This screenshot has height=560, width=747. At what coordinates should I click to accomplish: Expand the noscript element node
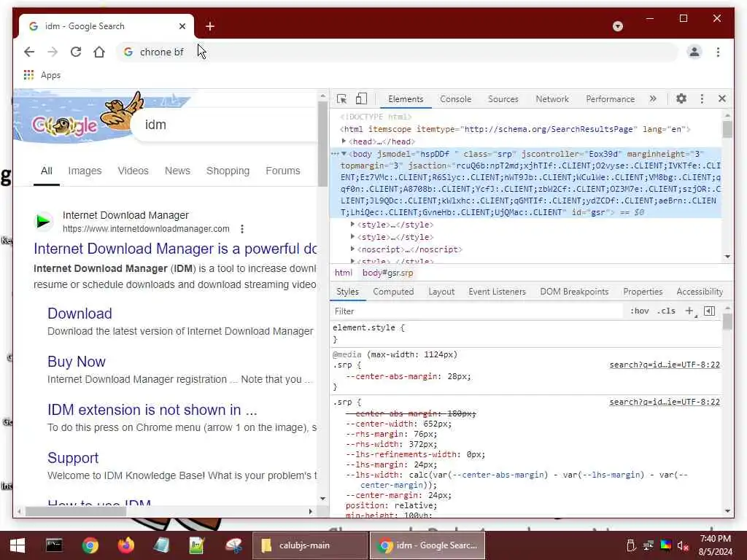click(x=352, y=249)
